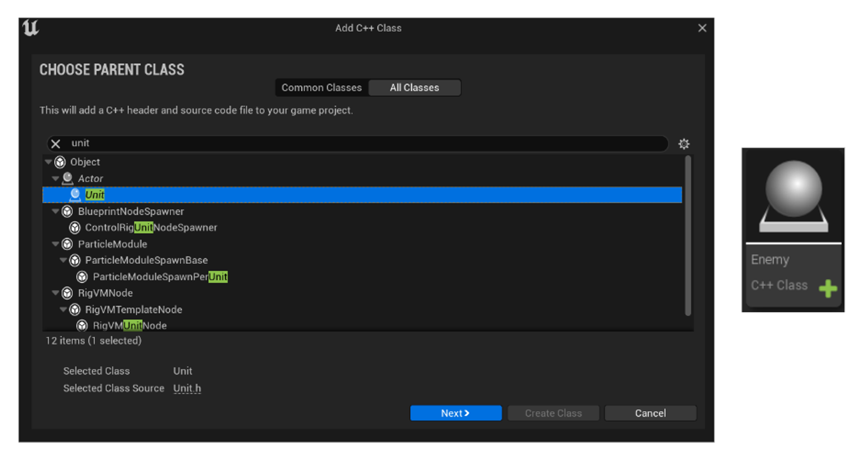Viewport: 868px width, 471px height.
Task: Click the Cancel button
Action: (650, 413)
